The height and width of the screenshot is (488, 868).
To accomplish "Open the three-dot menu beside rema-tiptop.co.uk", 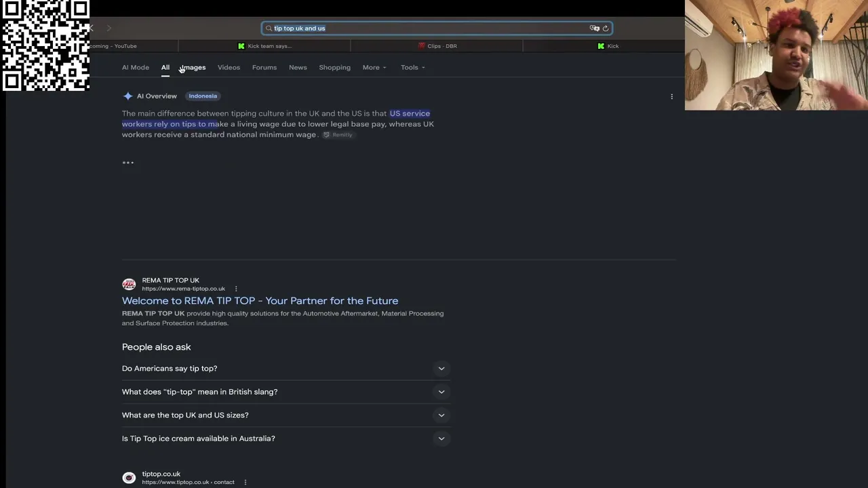I will (x=236, y=289).
